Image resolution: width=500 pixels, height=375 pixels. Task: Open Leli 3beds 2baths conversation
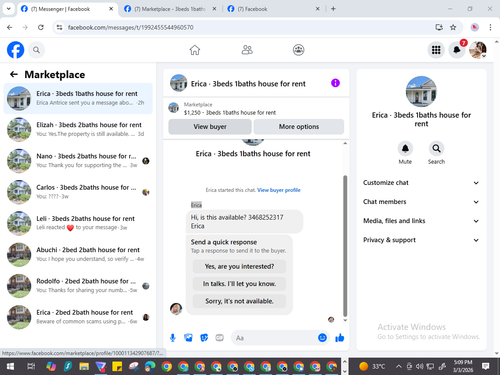click(x=78, y=223)
